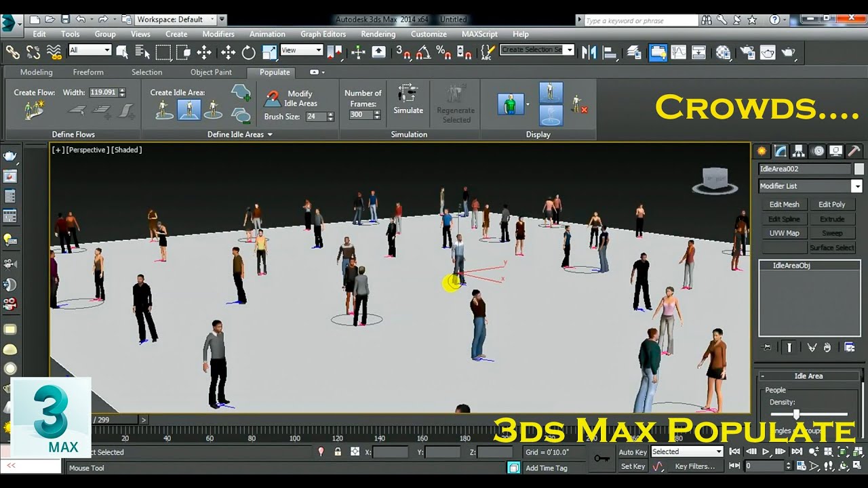The height and width of the screenshot is (488, 868).
Task: Click the Key Filters button
Action: coord(695,466)
